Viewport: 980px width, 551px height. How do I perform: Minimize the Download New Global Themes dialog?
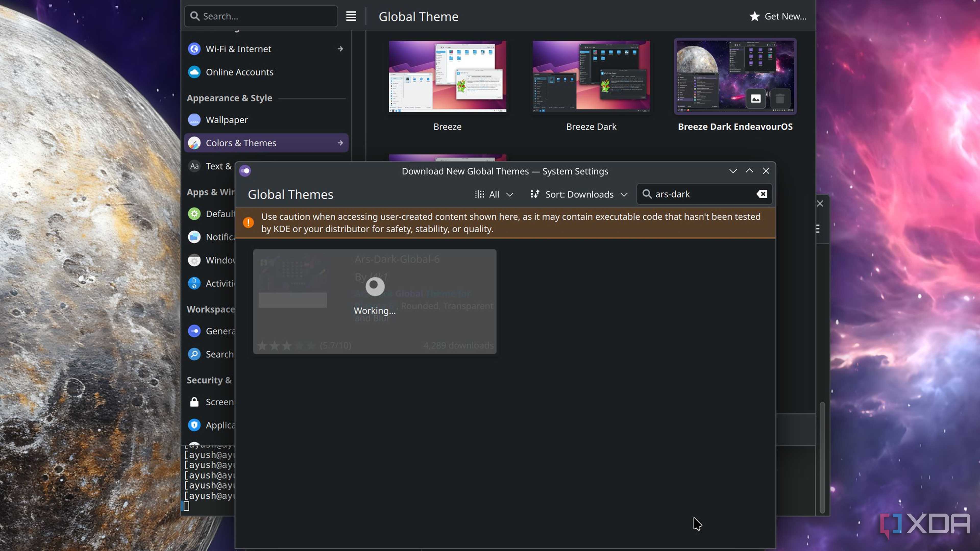[733, 171]
